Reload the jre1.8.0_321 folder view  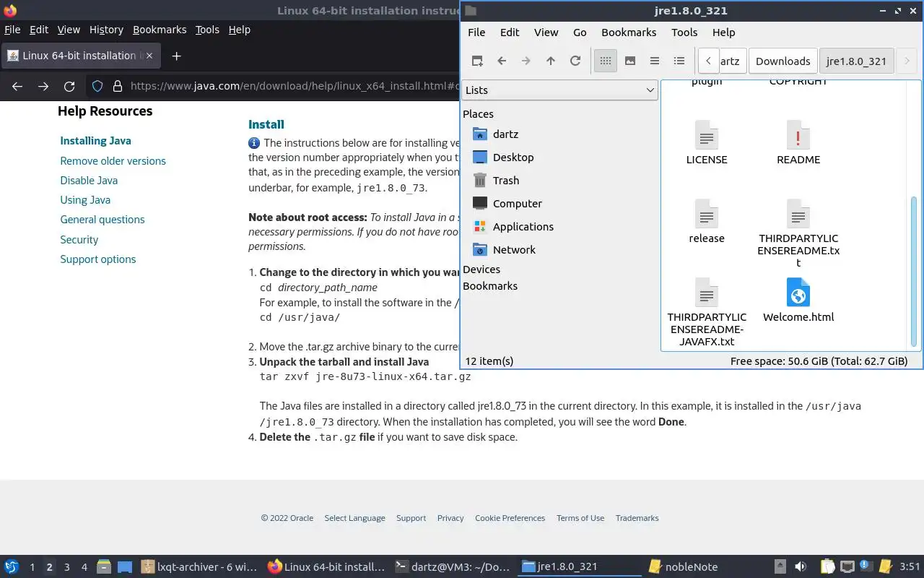[575, 61]
